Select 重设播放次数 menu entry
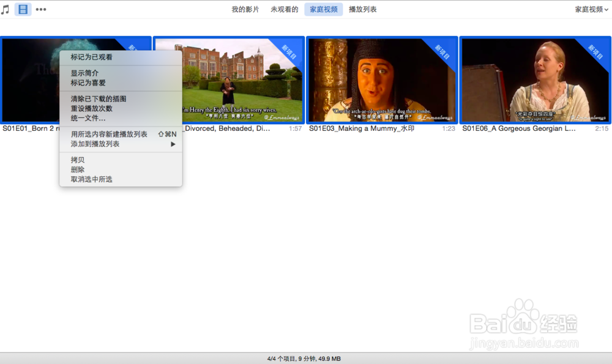Viewport: 612px width, 364px height. 121,108
